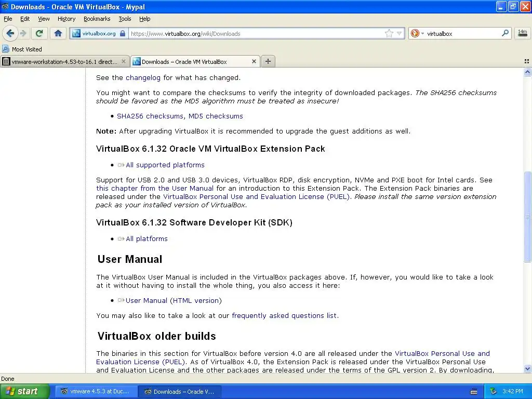Open the tab groups icon
Image resolution: width=532 pixels, height=399 pixels.
pos(527,61)
